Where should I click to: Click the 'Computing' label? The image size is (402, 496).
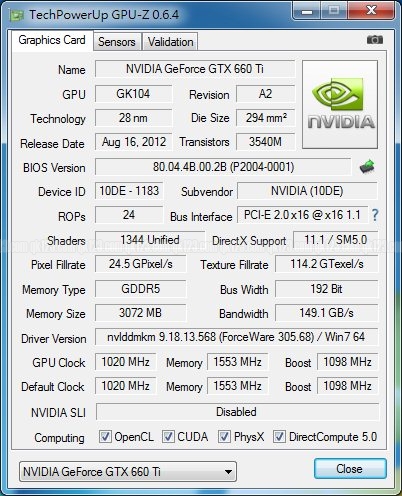pyautogui.click(x=59, y=438)
